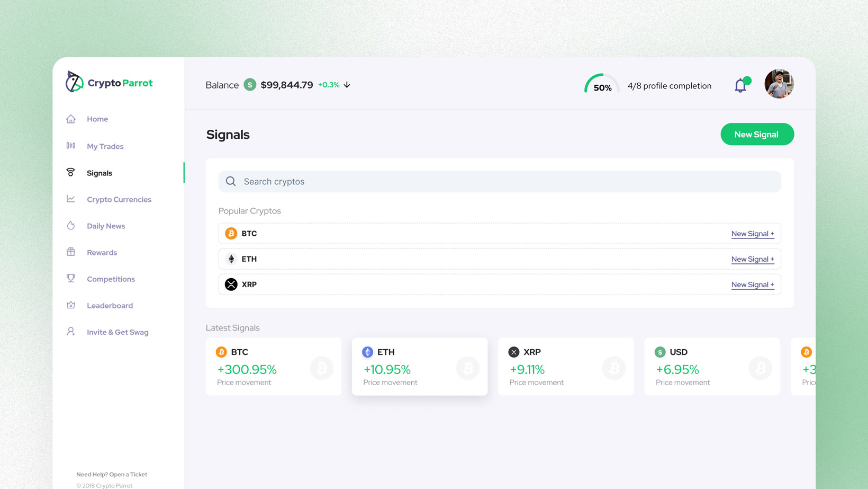Select Invite & Get Swag

coord(117,332)
